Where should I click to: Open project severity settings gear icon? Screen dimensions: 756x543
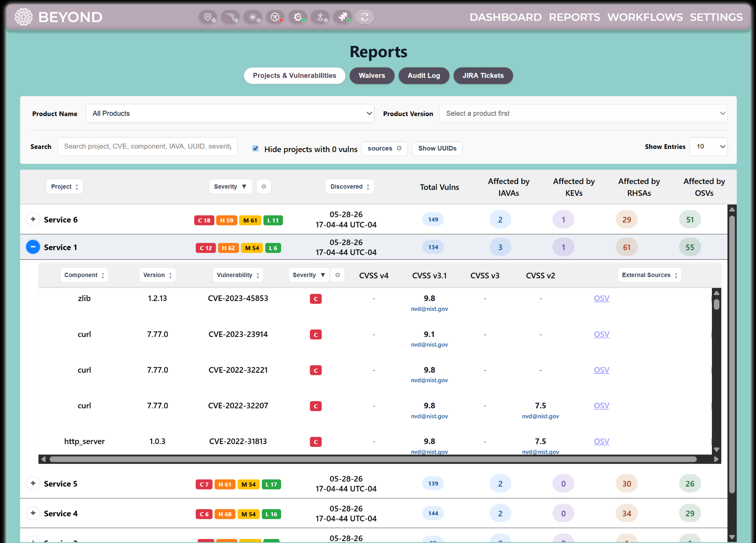click(264, 186)
